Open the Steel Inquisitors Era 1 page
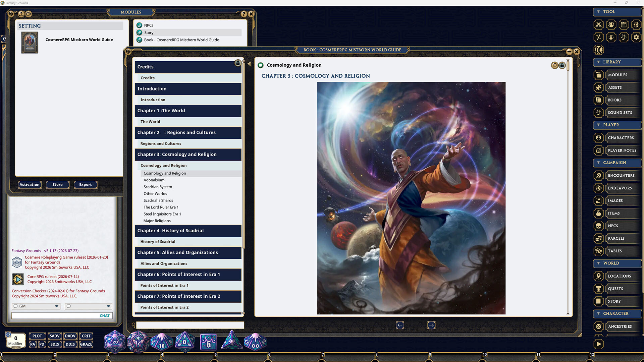Screen dimensions: 644x362 pos(162,214)
